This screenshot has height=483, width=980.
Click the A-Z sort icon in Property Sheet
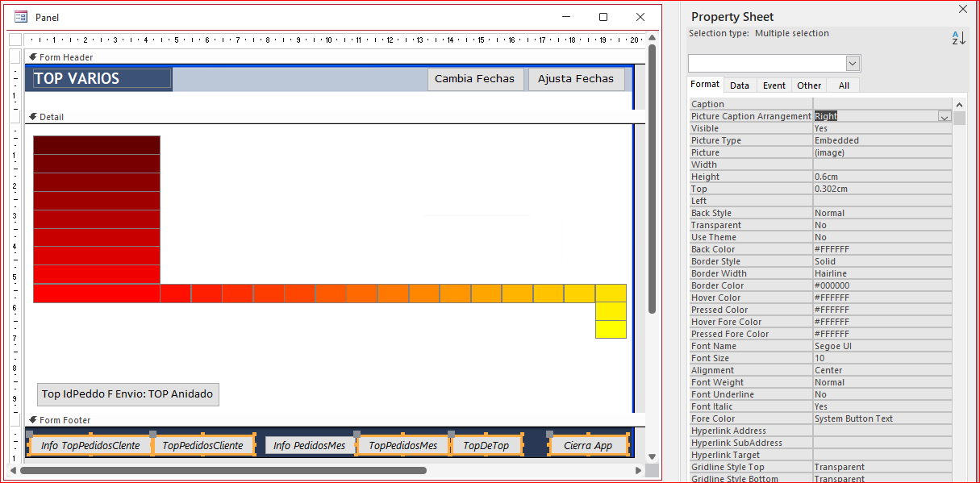[x=958, y=38]
